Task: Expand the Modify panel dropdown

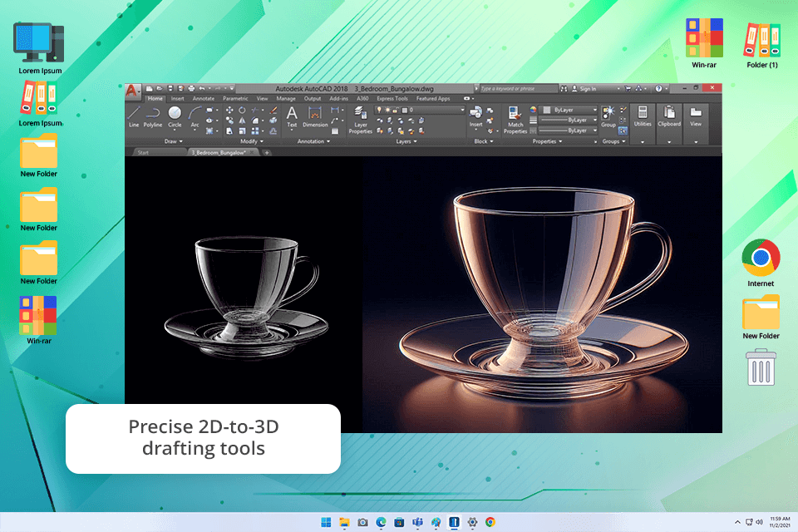Action: (253, 141)
